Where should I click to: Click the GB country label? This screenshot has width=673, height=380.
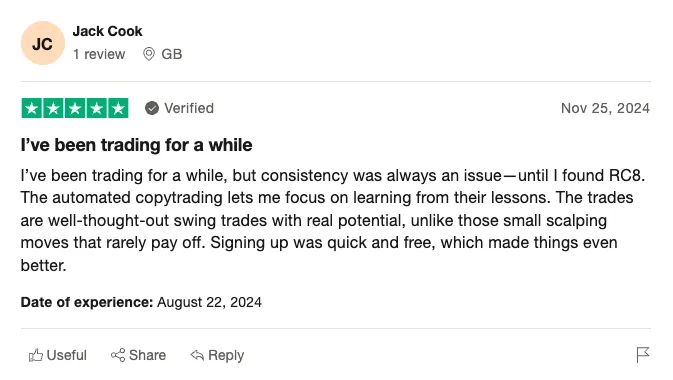172,54
